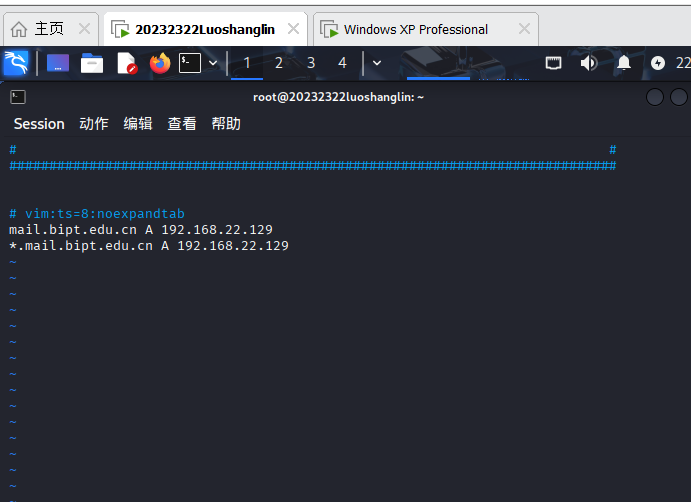Expand the dropdown chevron after workspace 4

pyautogui.click(x=377, y=63)
